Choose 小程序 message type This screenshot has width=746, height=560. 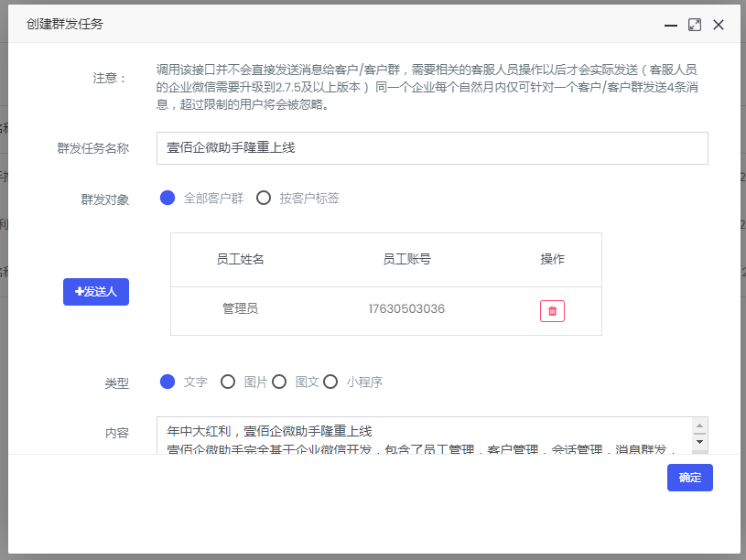330,382
